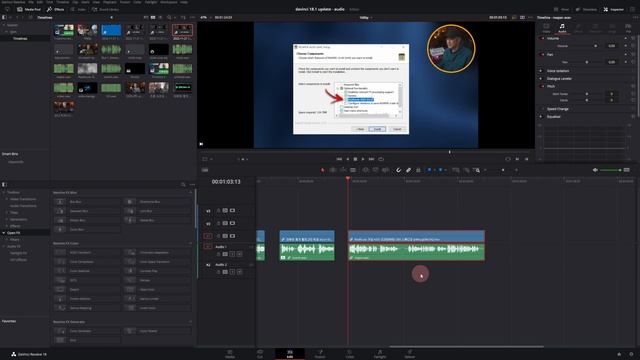The height and width of the screenshot is (360, 640).
Task: Jump to the first frame button
Action: (x=339, y=159)
